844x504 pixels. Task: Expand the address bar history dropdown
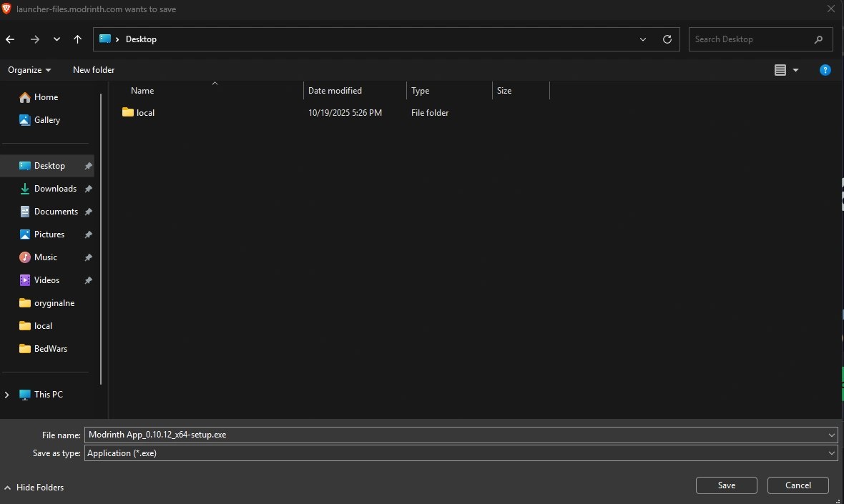coord(643,39)
